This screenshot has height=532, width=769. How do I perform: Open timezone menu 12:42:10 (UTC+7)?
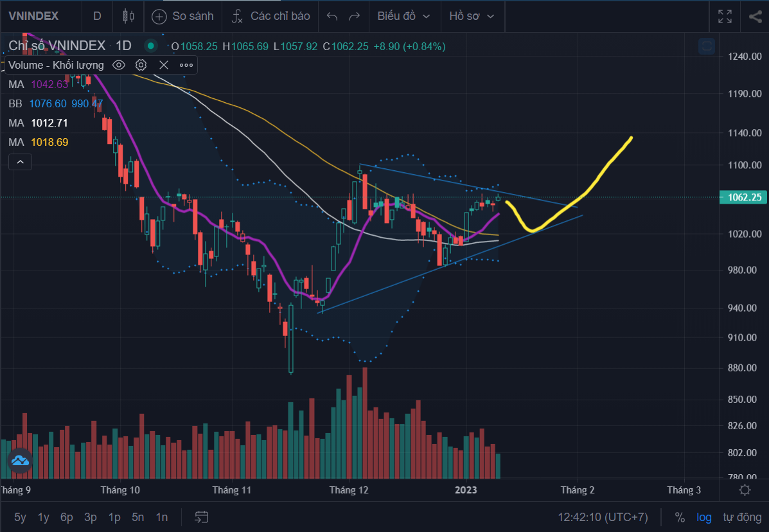coord(603,517)
